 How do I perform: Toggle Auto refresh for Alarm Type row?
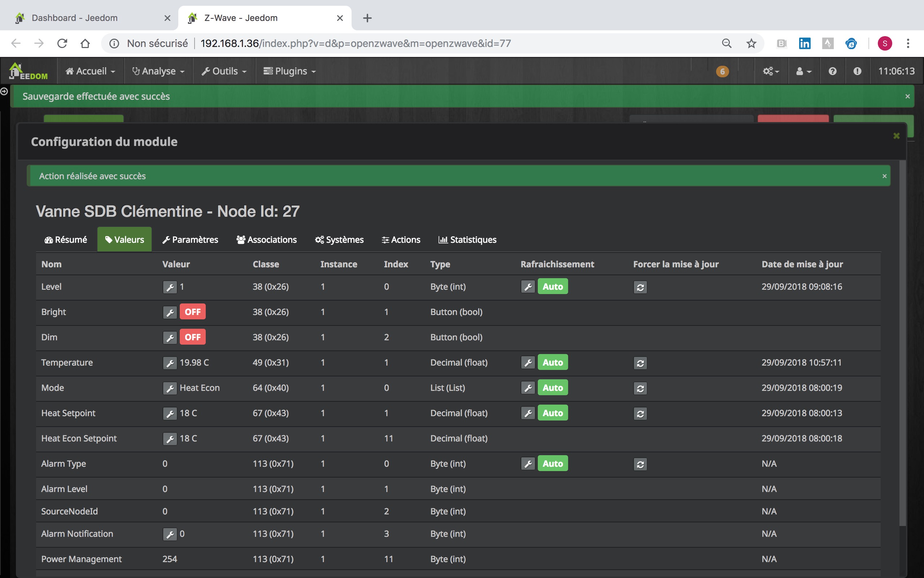click(x=553, y=464)
